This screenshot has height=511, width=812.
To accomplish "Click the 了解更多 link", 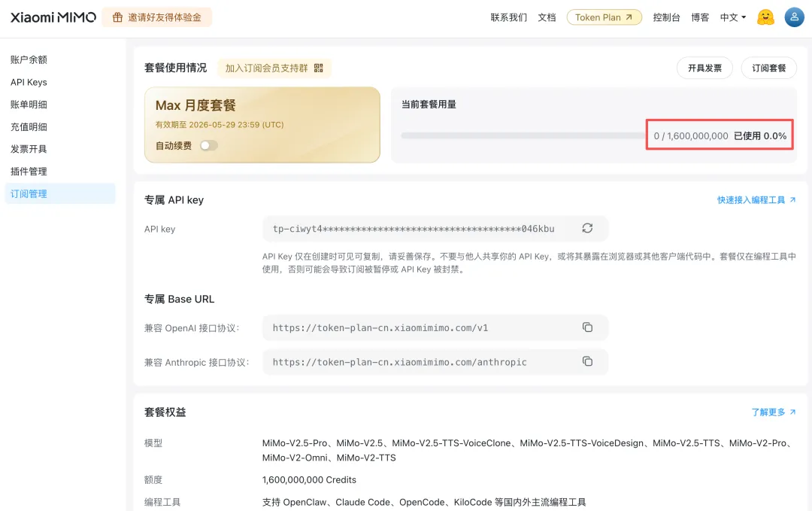I will pos(773,412).
